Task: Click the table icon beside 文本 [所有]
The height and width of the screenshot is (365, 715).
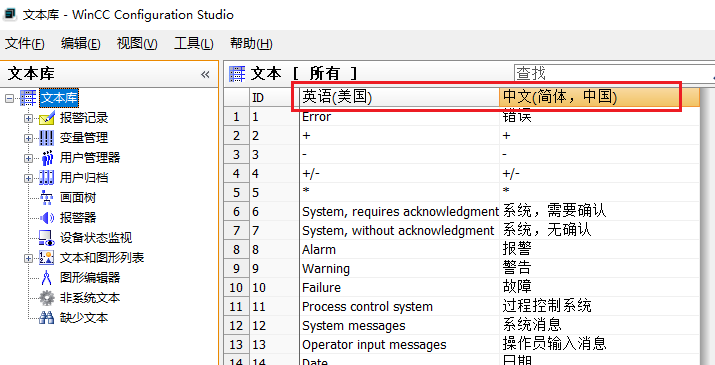Action: tap(237, 73)
